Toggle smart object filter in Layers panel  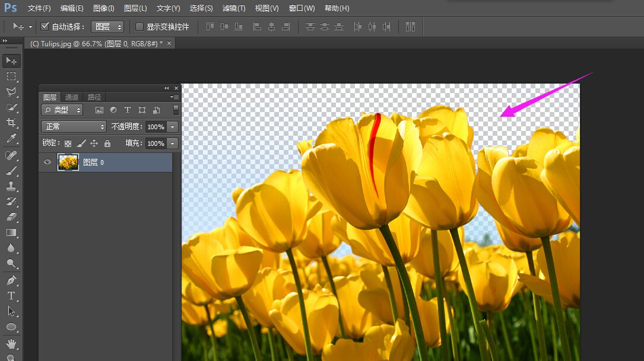tap(157, 110)
